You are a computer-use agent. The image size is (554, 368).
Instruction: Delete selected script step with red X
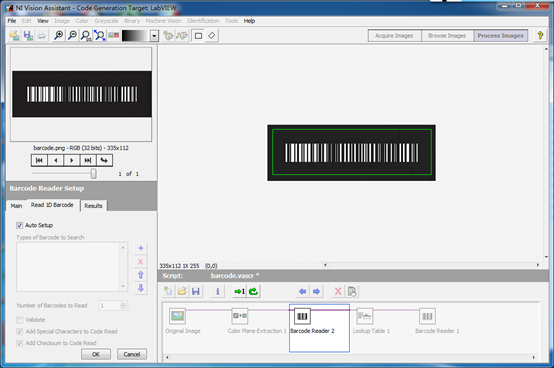click(x=338, y=291)
